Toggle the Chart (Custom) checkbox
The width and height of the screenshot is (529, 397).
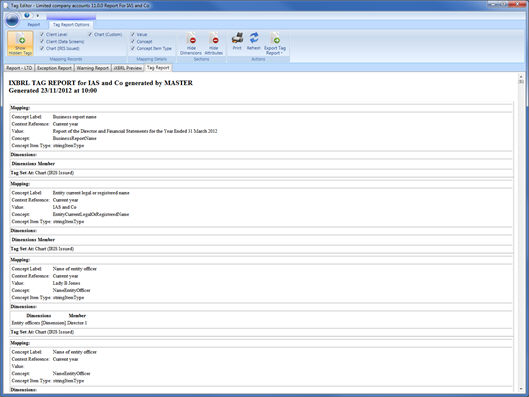coord(90,34)
